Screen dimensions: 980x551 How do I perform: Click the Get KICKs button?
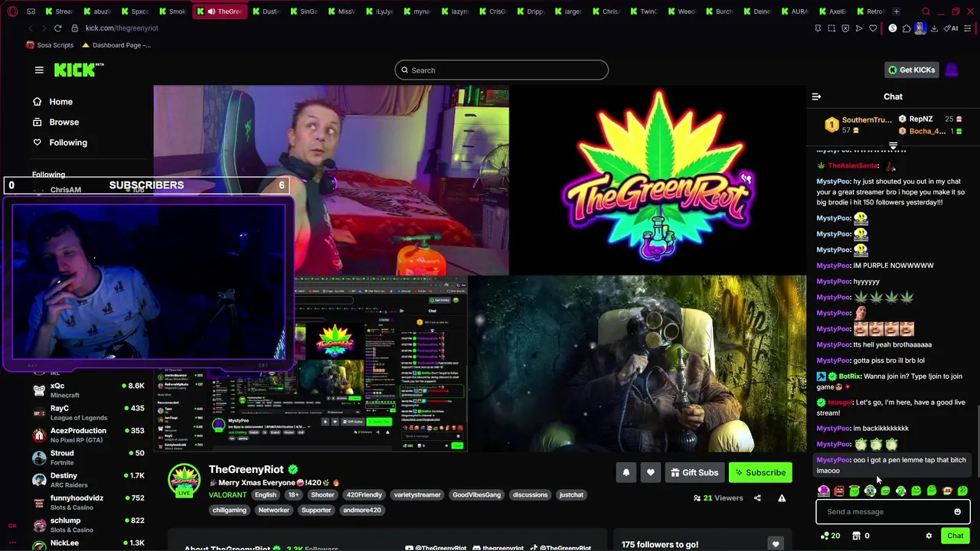point(911,70)
